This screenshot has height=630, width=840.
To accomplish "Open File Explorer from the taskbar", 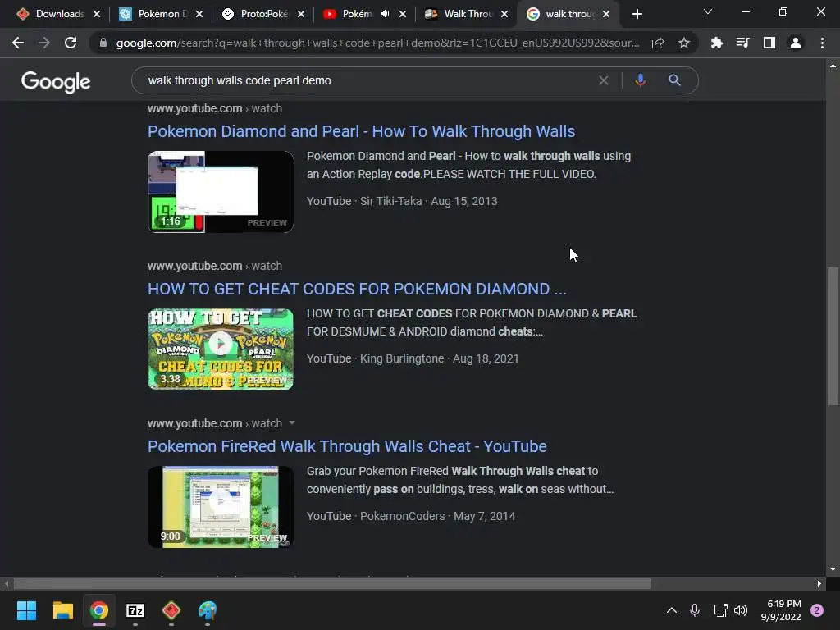I will coord(62,610).
